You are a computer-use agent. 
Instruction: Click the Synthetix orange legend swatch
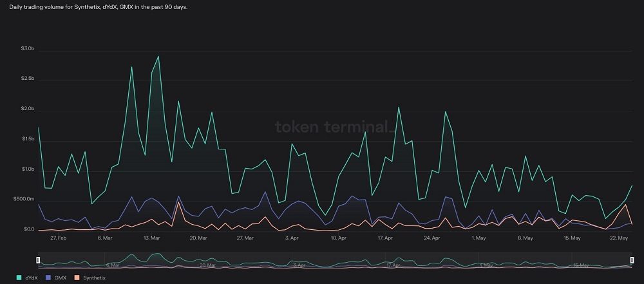(x=77, y=278)
